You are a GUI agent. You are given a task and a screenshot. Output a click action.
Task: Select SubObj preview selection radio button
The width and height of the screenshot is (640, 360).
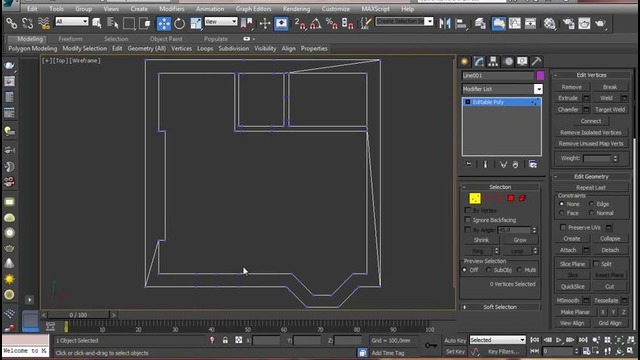click(x=489, y=270)
